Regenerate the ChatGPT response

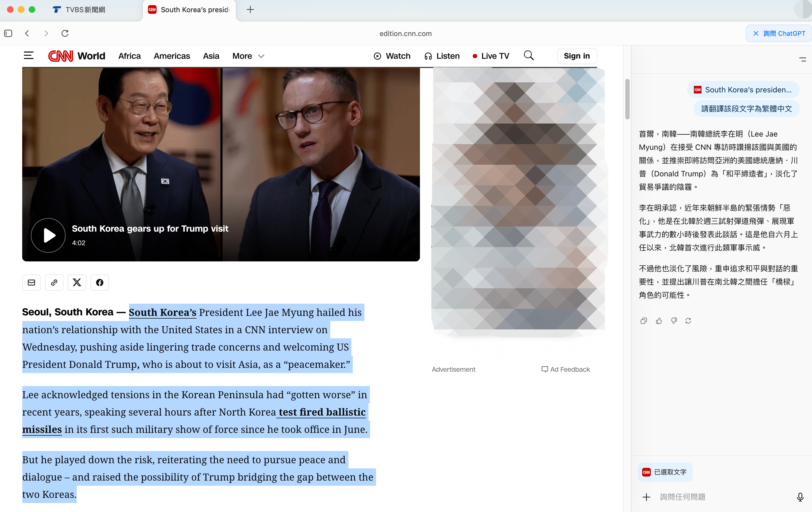pos(688,320)
